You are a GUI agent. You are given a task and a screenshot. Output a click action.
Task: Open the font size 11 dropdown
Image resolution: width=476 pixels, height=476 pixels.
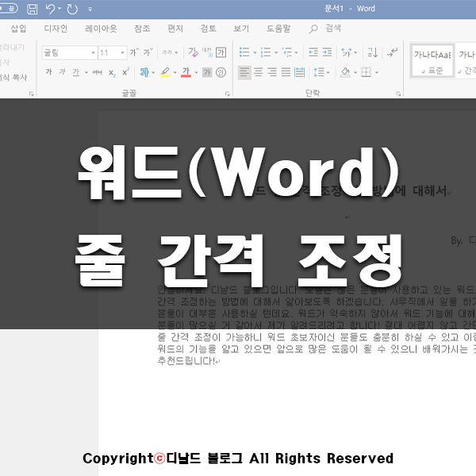pyautogui.click(x=122, y=53)
